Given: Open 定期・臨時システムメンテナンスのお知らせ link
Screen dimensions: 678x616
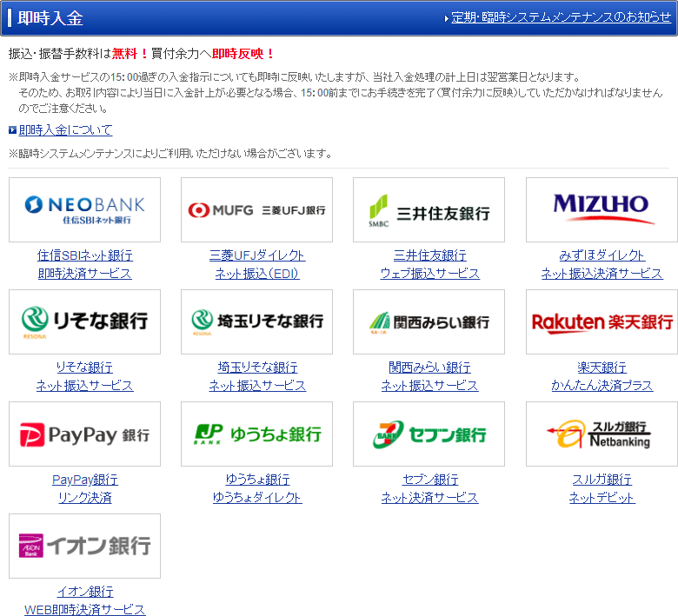Looking at the screenshot, I should [562, 17].
